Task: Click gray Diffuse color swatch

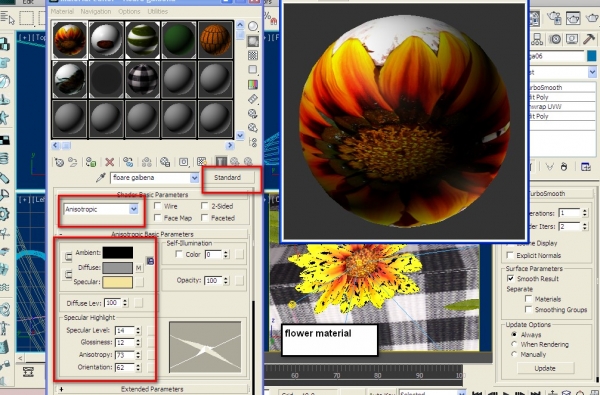Action: coord(118,268)
